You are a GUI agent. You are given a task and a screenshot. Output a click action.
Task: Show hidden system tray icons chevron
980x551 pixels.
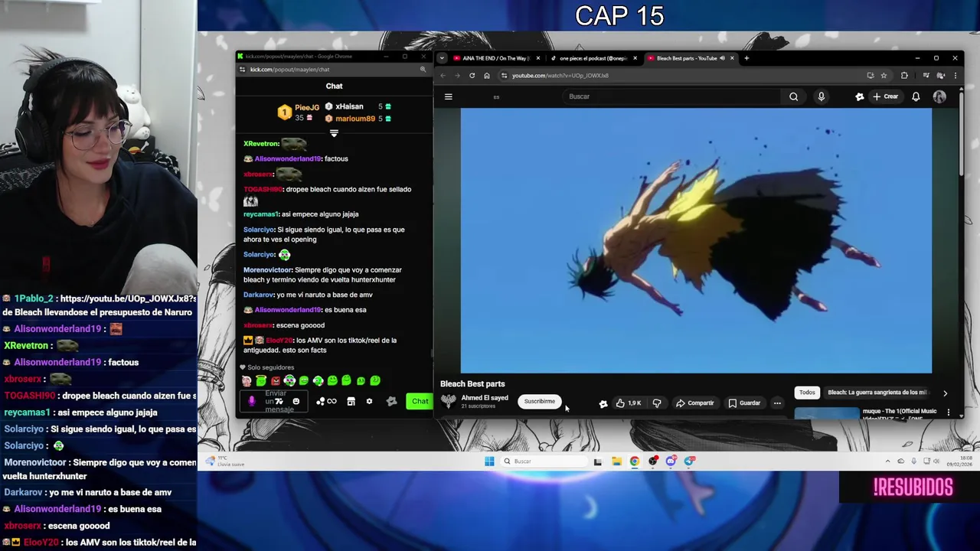[x=887, y=461]
